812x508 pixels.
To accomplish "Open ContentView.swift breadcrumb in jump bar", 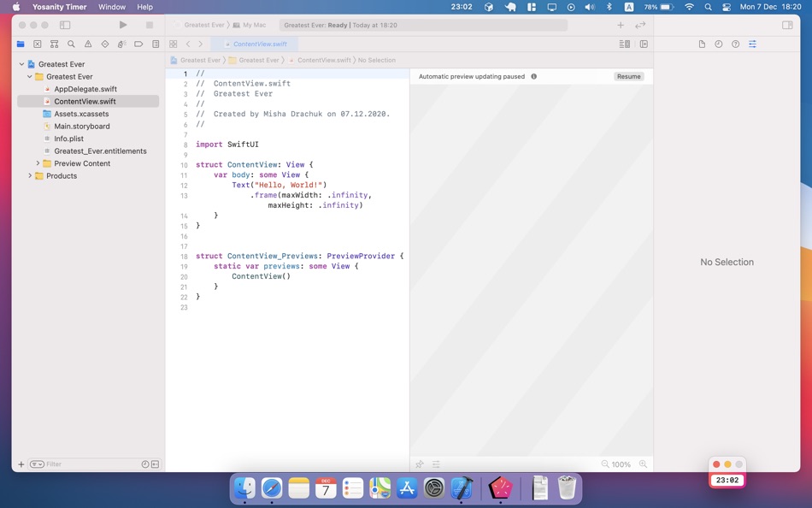I will coord(320,60).
